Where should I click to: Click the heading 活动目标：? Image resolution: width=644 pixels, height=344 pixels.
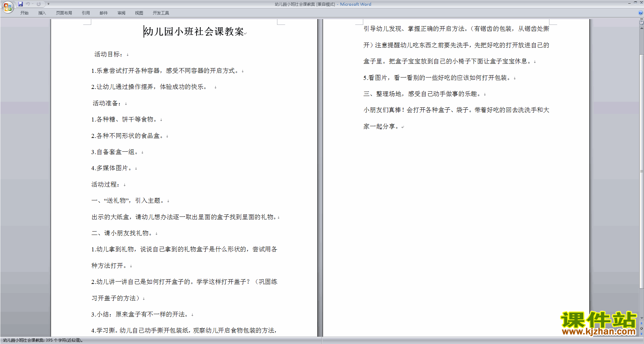pyautogui.click(x=109, y=54)
